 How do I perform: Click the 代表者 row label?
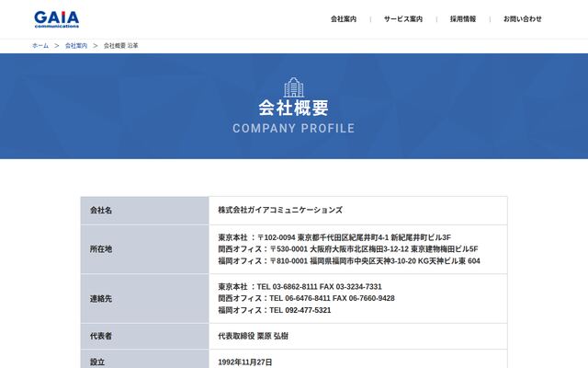click(101, 336)
